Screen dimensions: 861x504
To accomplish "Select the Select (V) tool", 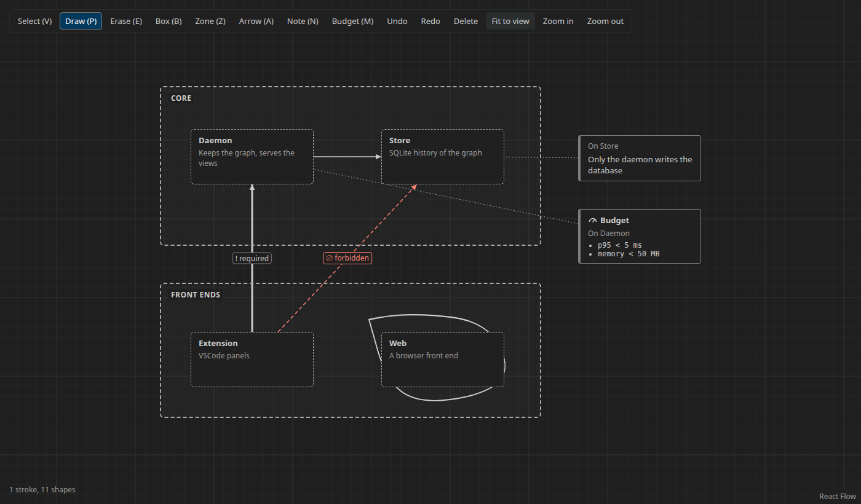I will [34, 21].
